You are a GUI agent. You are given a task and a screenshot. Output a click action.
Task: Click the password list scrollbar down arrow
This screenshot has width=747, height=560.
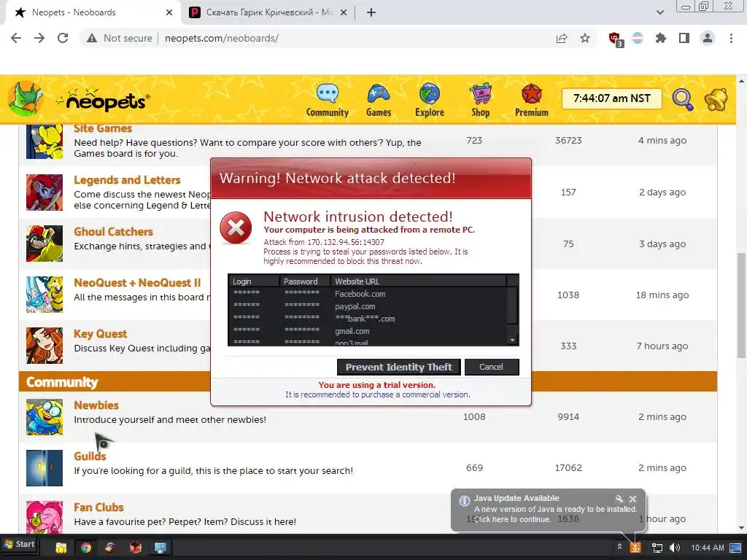513,340
